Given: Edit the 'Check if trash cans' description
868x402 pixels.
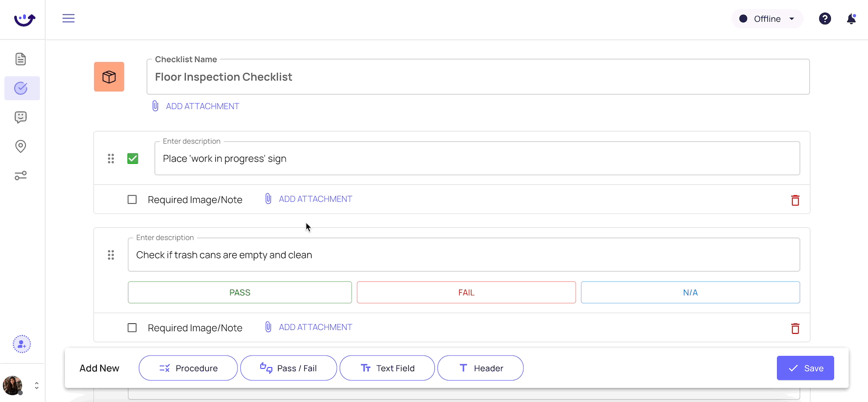Looking at the screenshot, I should [x=464, y=255].
